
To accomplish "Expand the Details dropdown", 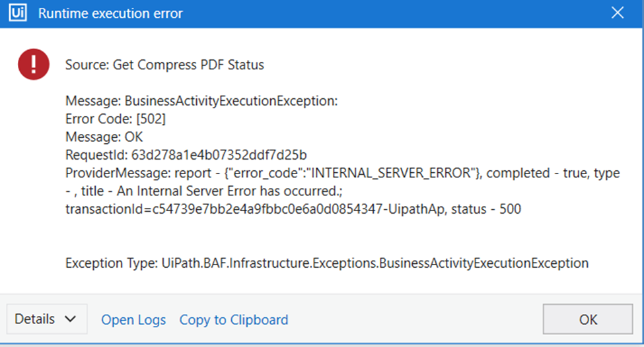I will click(47, 319).
